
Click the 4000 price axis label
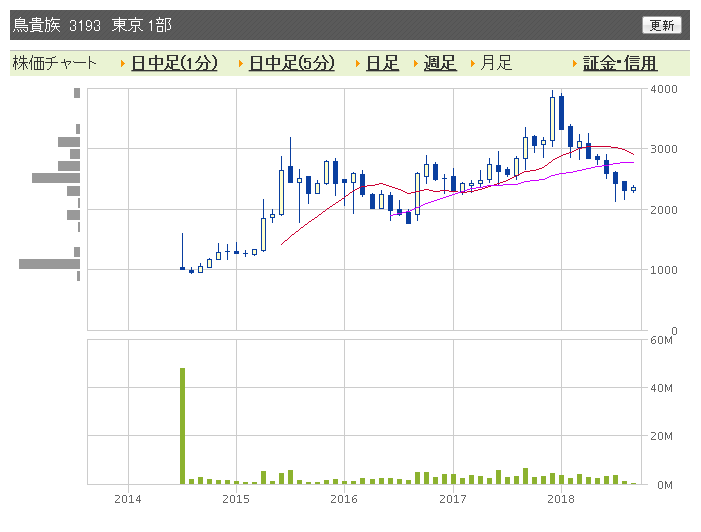664,89
